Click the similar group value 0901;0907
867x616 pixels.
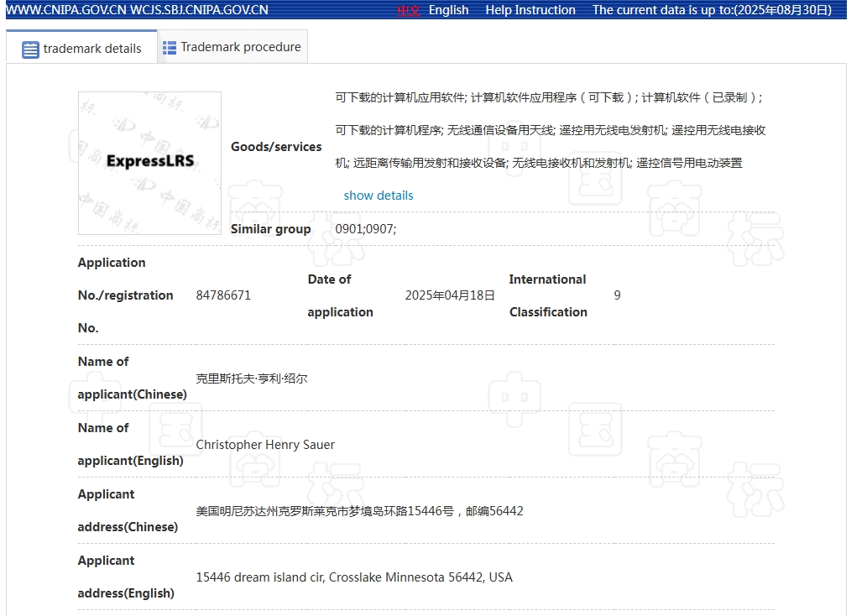point(365,229)
